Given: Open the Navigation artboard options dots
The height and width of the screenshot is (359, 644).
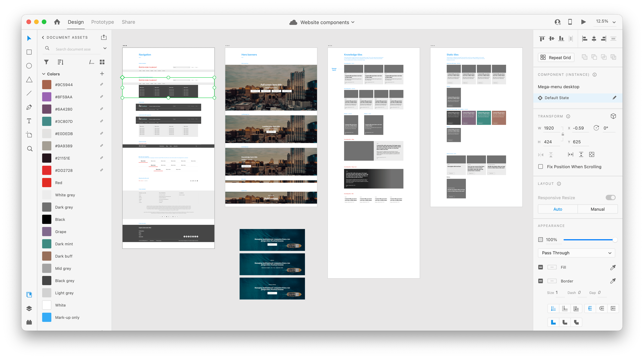Looking at the screenshot, I should (125, 46).
